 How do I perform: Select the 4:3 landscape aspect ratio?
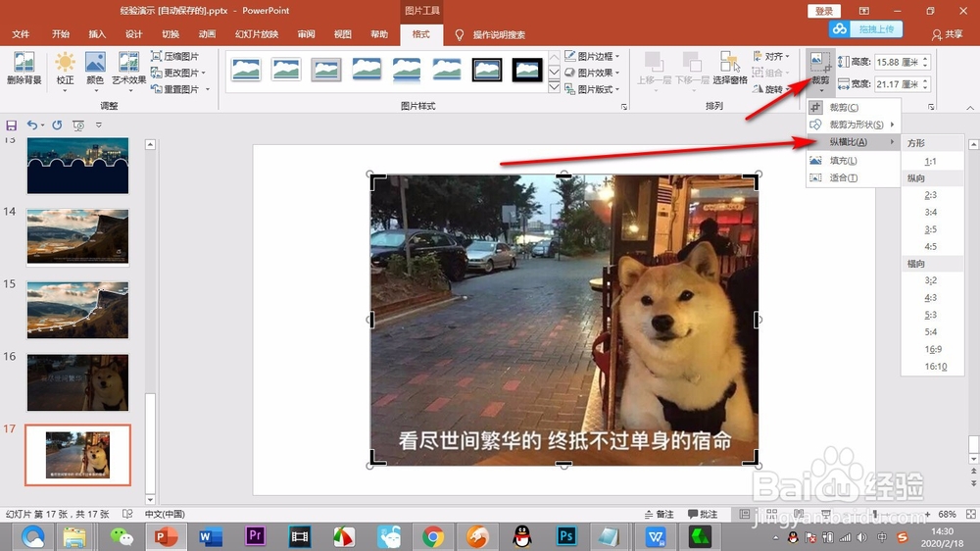click(x=931, y=298)
